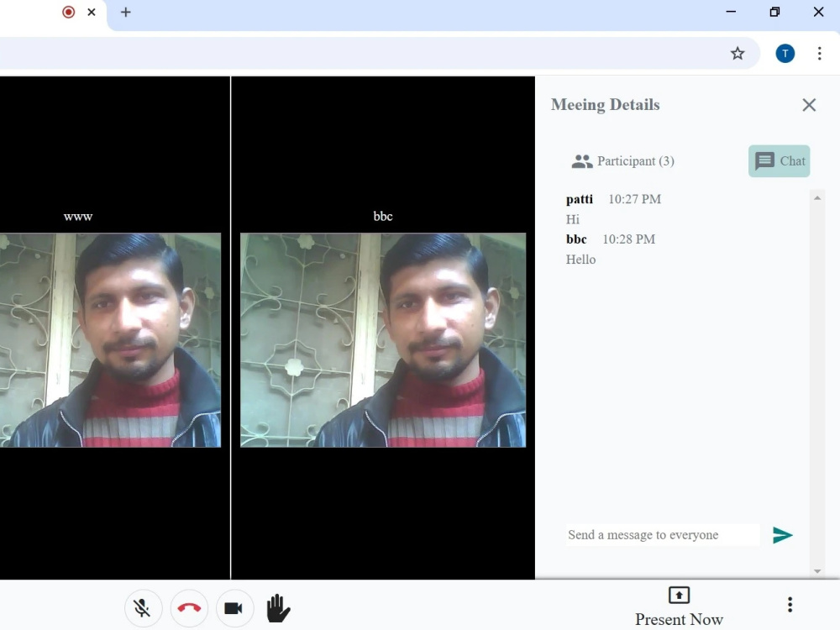Select the bbc participant video
Image resolution: width=840 pixels, height=630 pixels.
point(383,339)
